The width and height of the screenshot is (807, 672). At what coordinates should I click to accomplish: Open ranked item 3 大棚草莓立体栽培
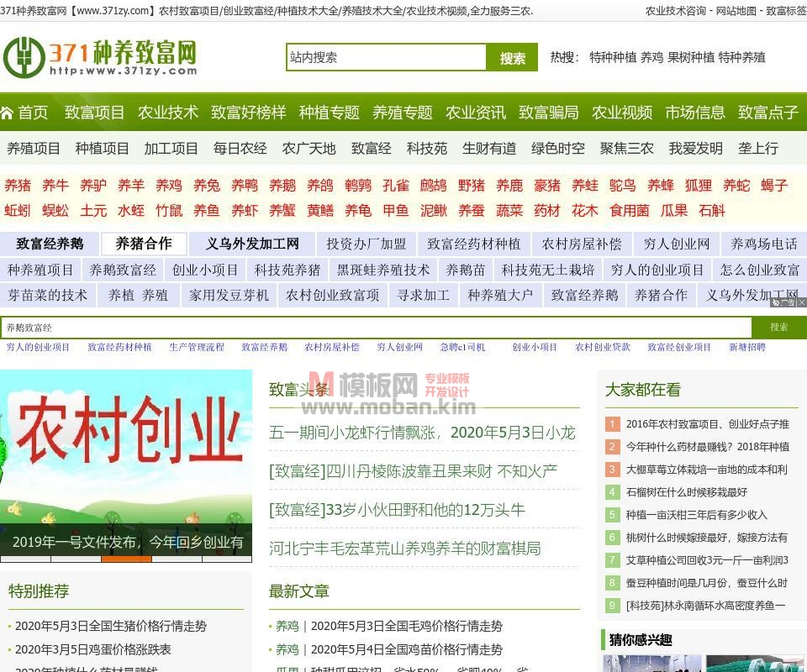706,470
